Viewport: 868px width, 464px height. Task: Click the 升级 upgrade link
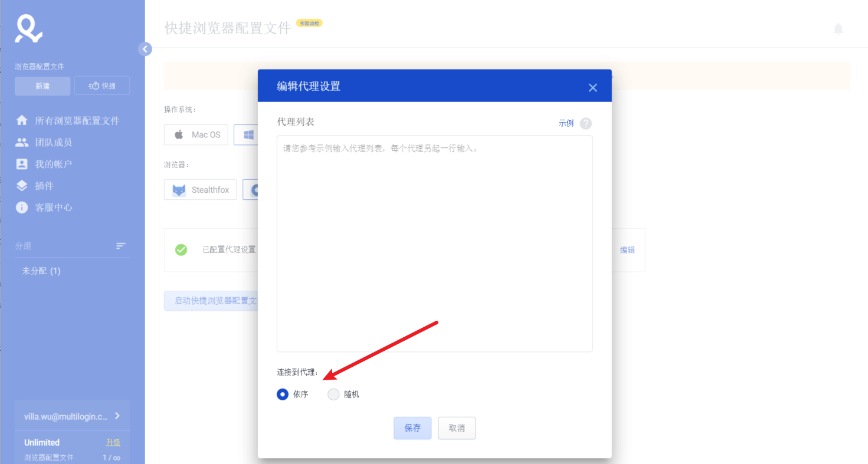pos(113,443)
